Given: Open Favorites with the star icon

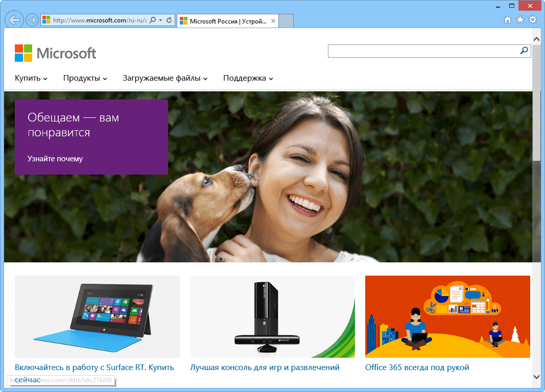Looking at the screenshot, I should (520, 19).
